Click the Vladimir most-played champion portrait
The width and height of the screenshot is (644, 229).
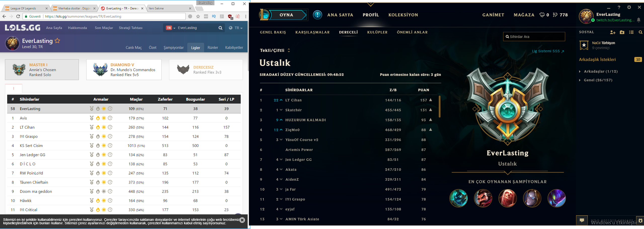(508, 198)
